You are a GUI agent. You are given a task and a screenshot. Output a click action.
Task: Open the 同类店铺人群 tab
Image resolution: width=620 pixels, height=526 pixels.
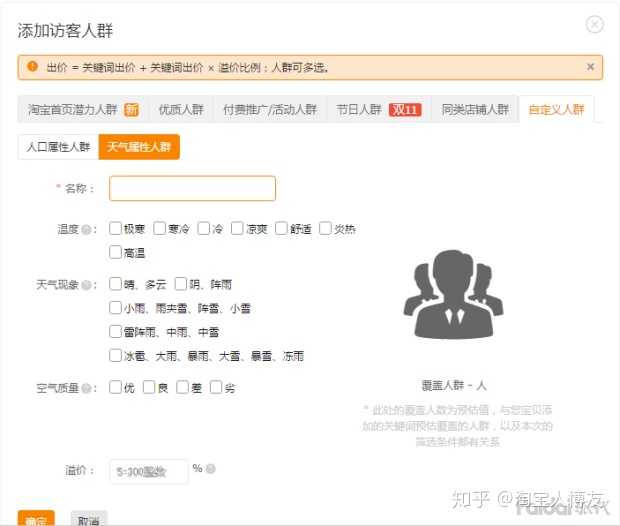click(x=475, y=110)
